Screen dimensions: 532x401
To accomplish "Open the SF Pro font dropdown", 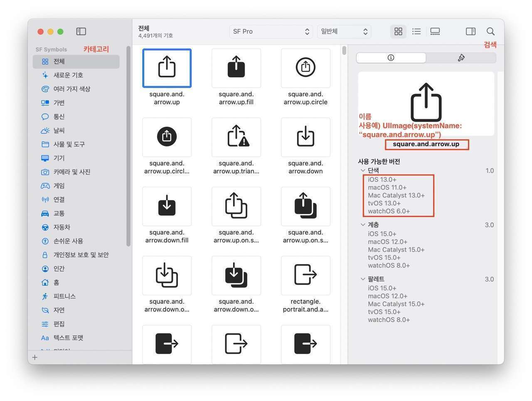I will click(271, 32).
